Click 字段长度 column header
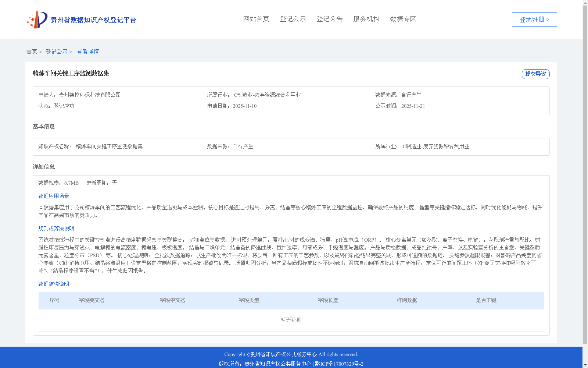The image size is (588, 368). 328,300
